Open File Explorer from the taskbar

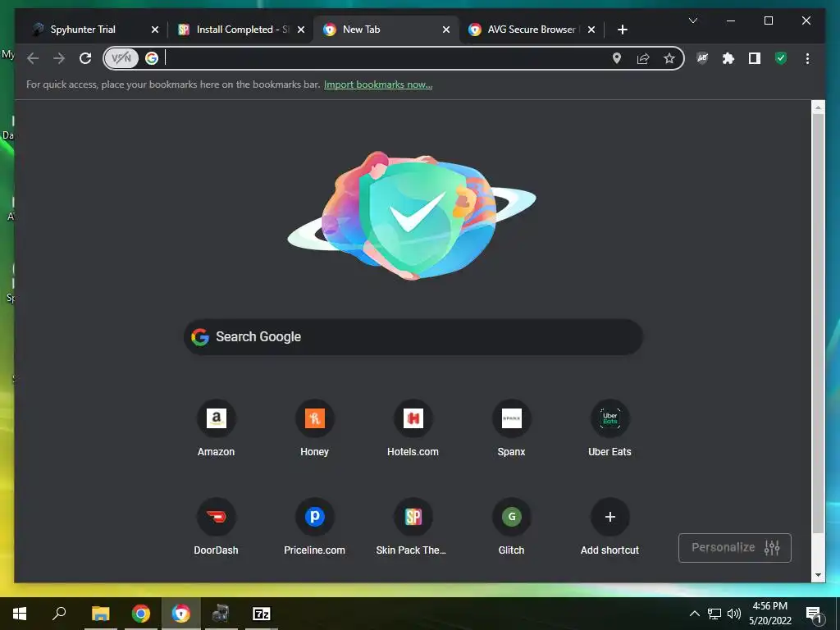(100, 614)
